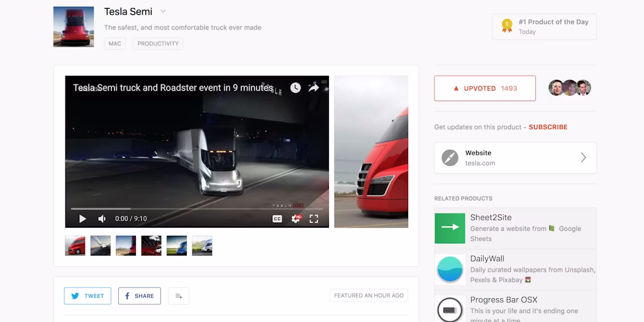Click the third upvoter avatar
The image size is (644, 322).
click(x=583, y=88)
